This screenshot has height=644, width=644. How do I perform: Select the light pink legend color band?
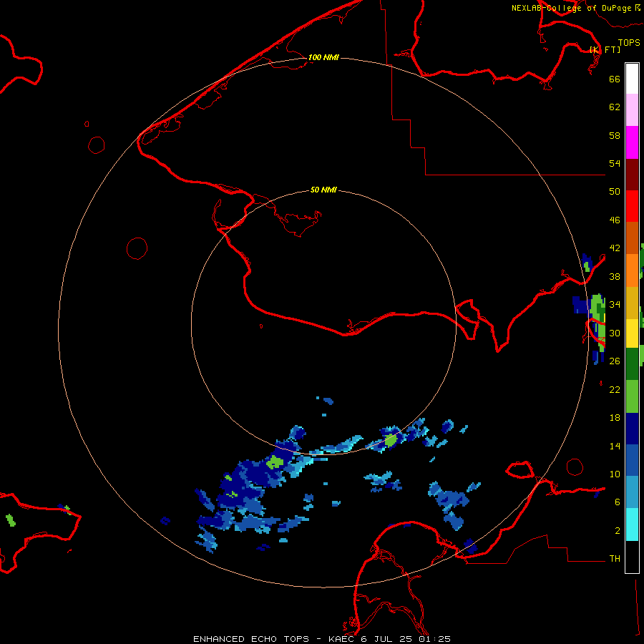632,109
